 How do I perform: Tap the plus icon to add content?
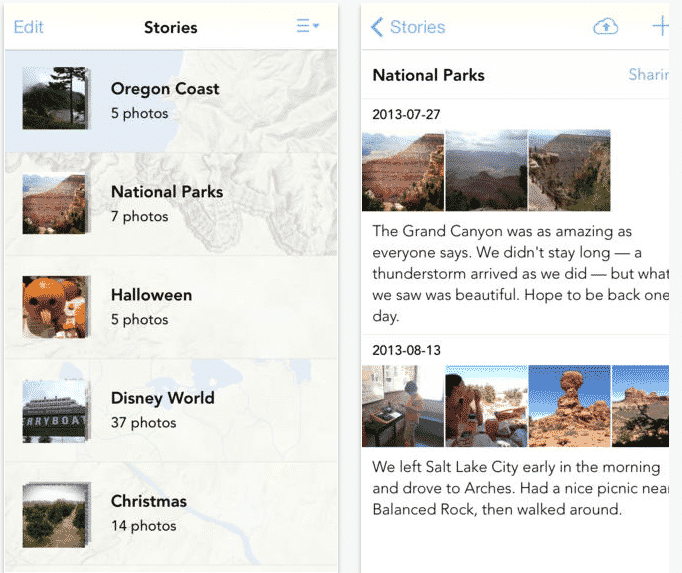coord(661,27)
